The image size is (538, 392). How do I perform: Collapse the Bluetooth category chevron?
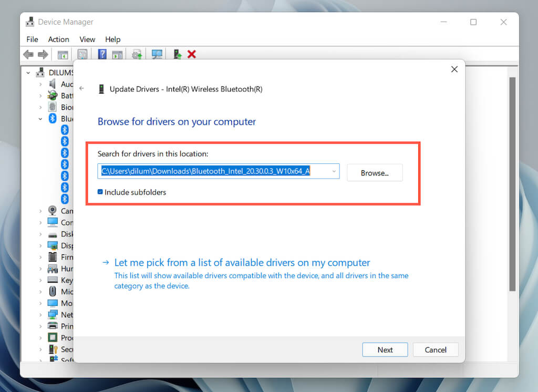pos(40,119)
